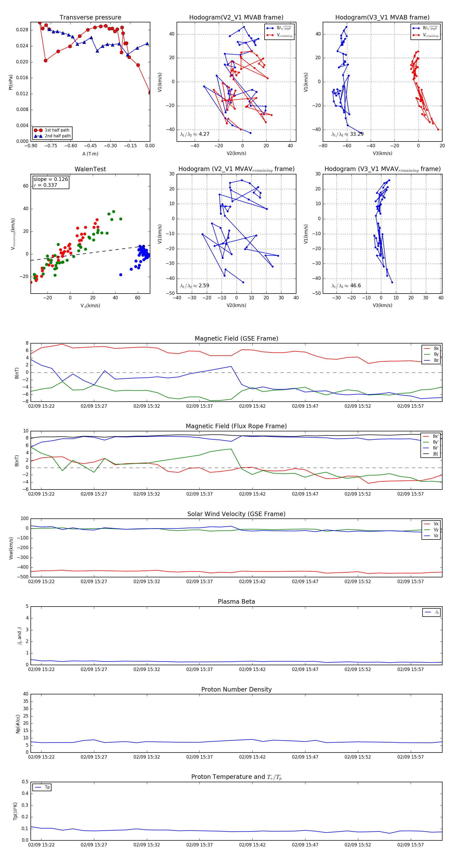Click the "Tp" legend entry in temperature plot
The height and width of the screenshot is (868, 473).
point(42,788)
